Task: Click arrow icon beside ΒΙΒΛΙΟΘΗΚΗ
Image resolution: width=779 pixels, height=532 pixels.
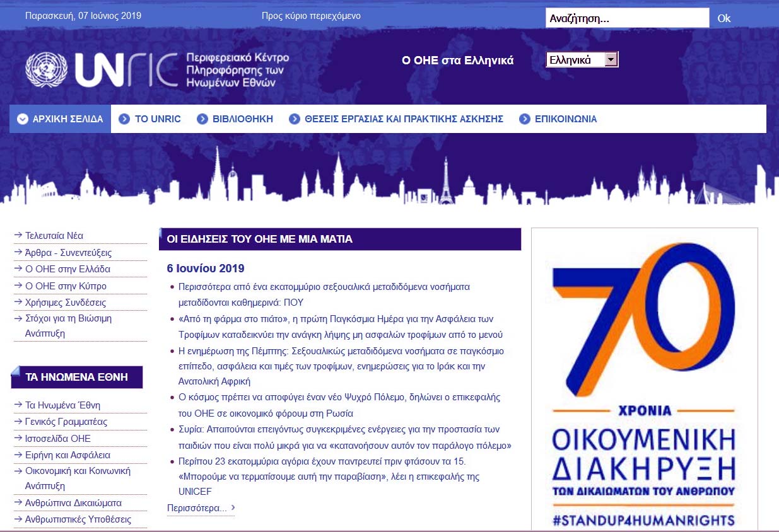Action: coord(202,119)
